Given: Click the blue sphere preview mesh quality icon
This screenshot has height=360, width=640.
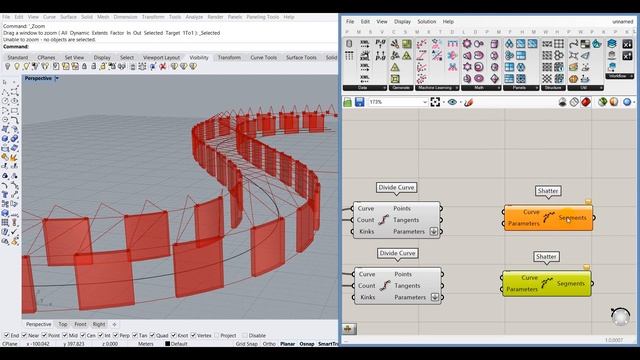Looking at the screenshot, I should click(x=627, y=102).
